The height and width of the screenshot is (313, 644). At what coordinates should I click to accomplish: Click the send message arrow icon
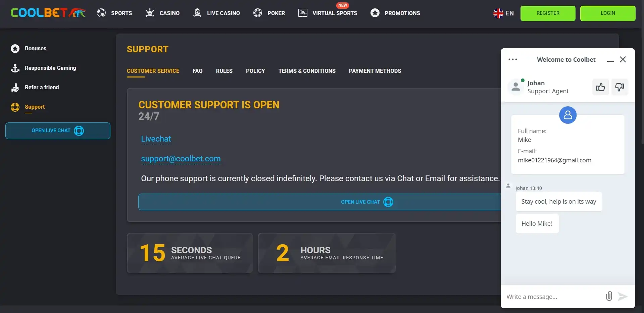pos(623,296)
